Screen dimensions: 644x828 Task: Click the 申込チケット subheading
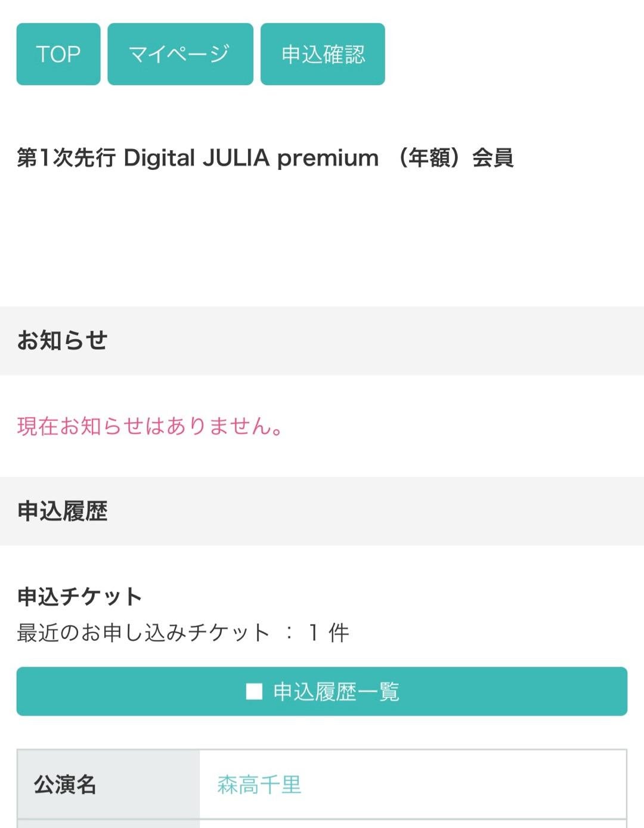click(x=79, y=596)
